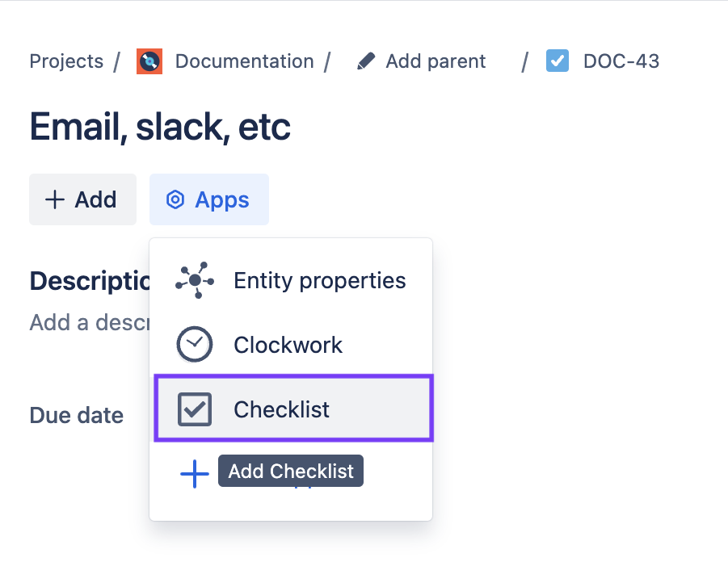The width and height of the screenshot is (728, 566).
Task: Click the plus icon next to Add Checklist
Action: [194, 474]
